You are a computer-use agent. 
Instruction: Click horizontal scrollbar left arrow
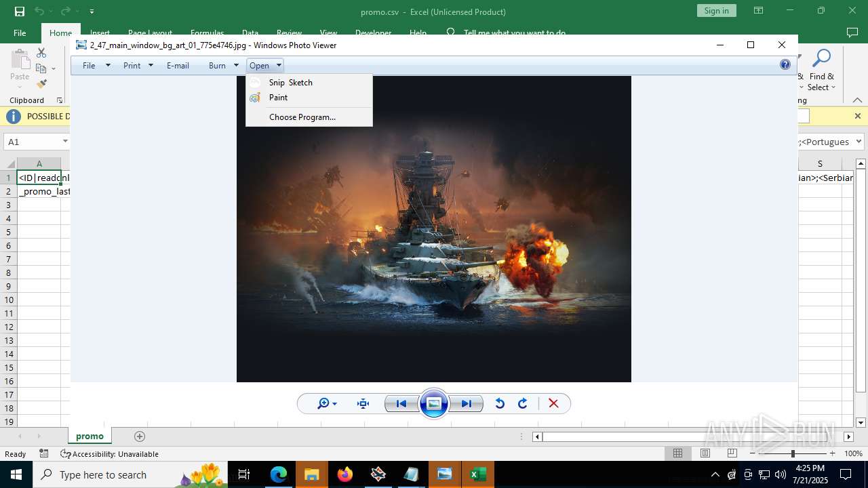(x=537, y=436)
